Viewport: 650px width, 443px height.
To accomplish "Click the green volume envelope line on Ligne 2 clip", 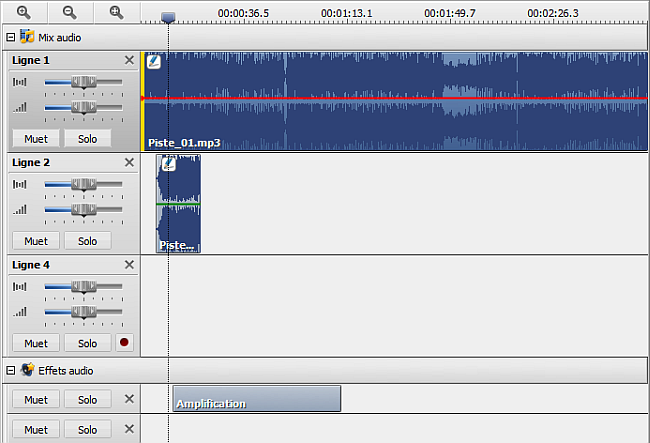I will [x=178, y=204].
